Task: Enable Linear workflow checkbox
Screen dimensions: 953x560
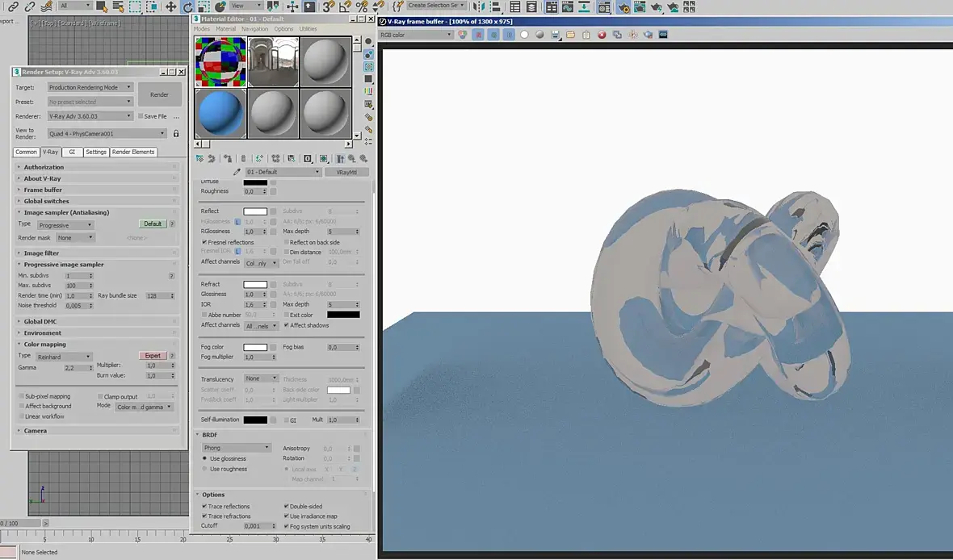Action: 21,416
